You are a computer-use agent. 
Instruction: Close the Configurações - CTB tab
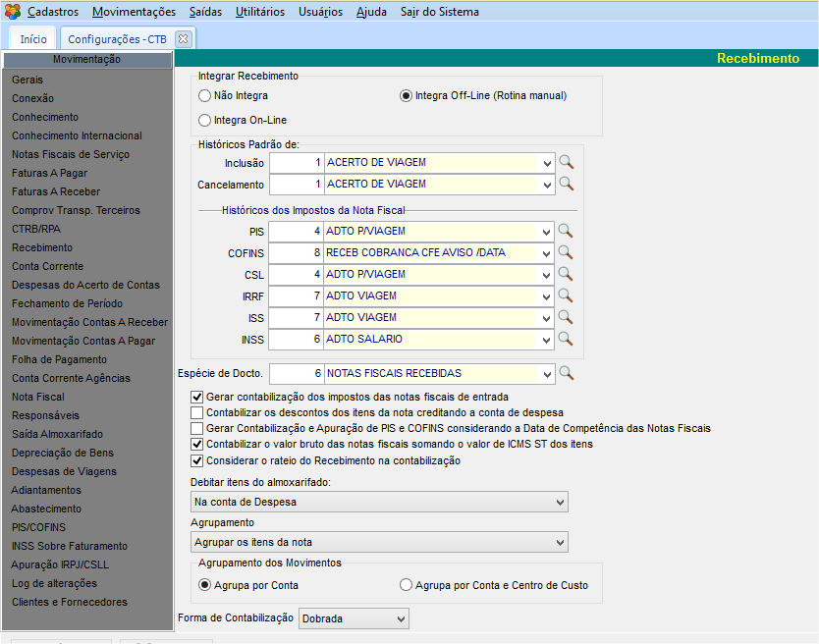pyautogui.click(x=183, y=39)
